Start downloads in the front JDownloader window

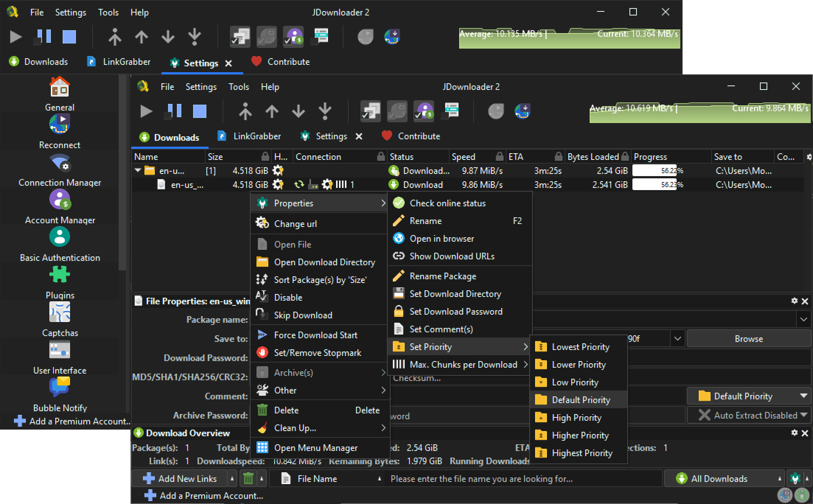pyautogui.click(x=146, y=111)
